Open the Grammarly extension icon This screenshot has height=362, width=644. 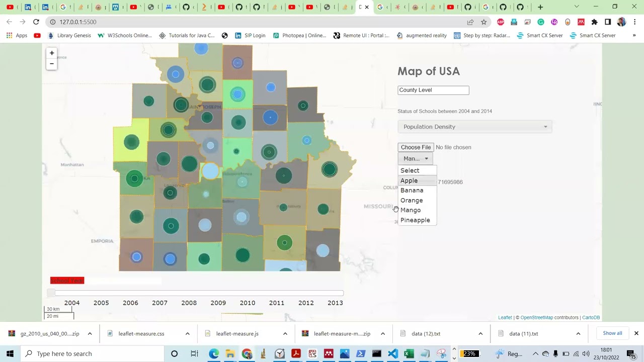[541, 22]
